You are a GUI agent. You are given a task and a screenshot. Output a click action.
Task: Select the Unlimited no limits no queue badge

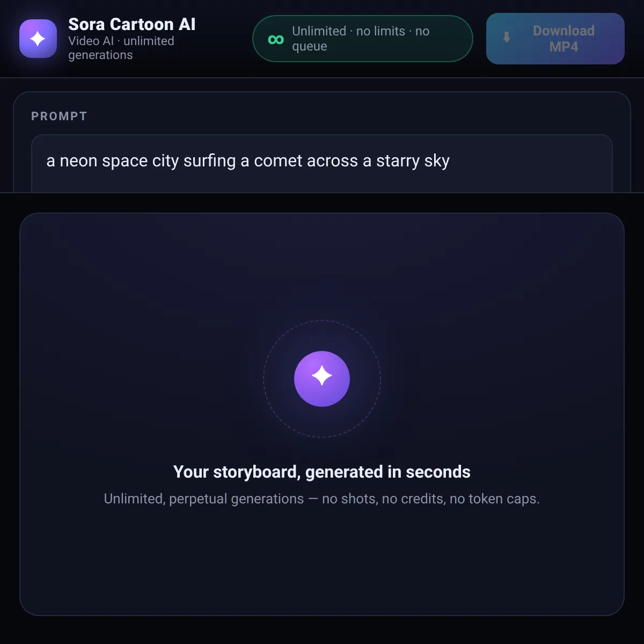coord(362,39)
